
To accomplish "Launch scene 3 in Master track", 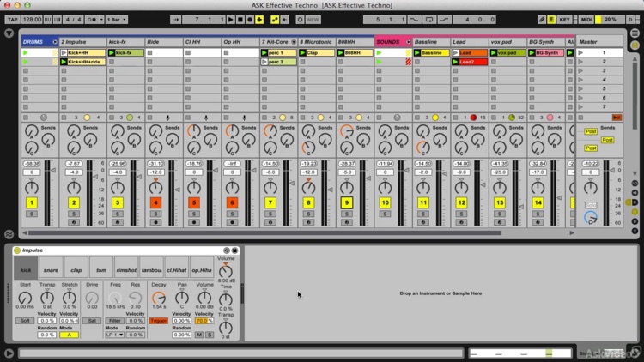I will click(x=580, y=70).
